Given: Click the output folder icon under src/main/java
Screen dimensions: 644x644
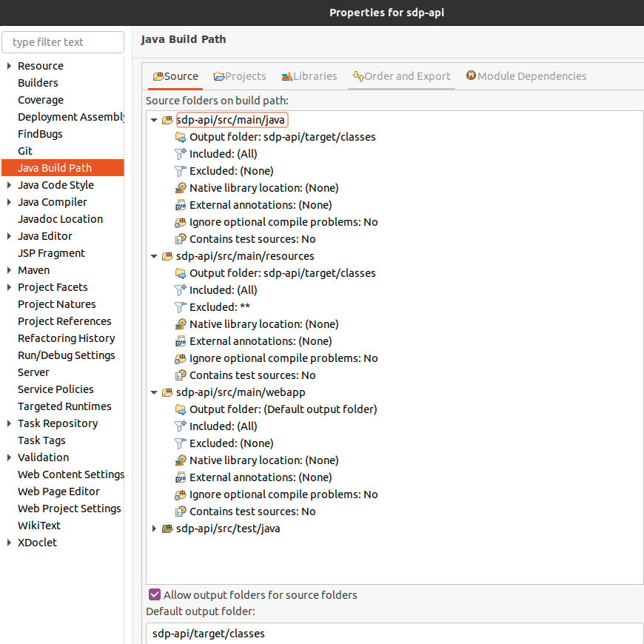Looking at the screenshot, I should [x=181, y=137].
